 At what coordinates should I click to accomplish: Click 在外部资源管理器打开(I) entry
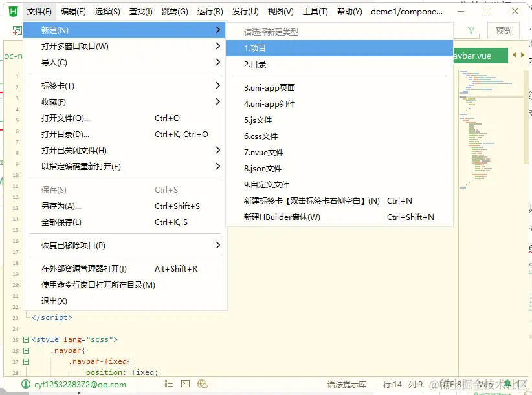[124, 269]
